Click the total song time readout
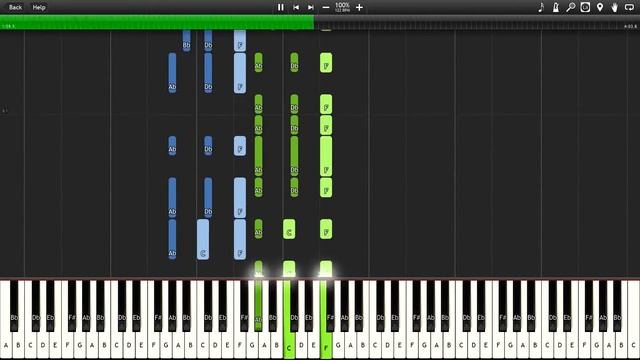 (630, 26)
